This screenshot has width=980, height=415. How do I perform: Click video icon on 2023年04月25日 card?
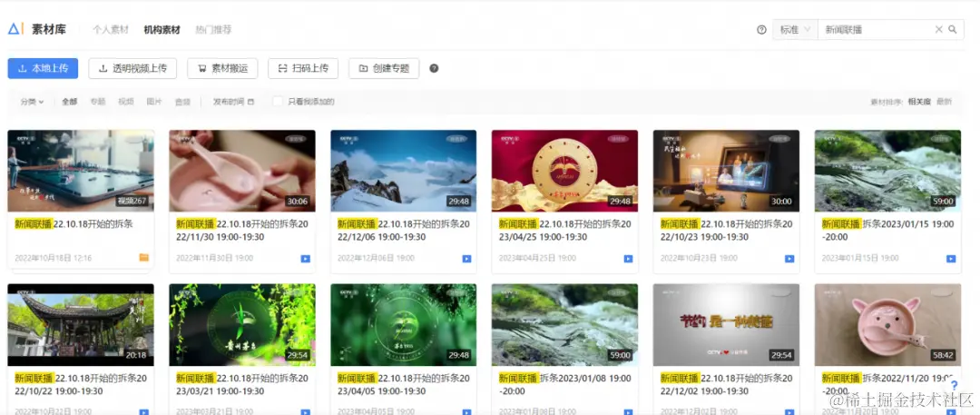pos(628,259)
